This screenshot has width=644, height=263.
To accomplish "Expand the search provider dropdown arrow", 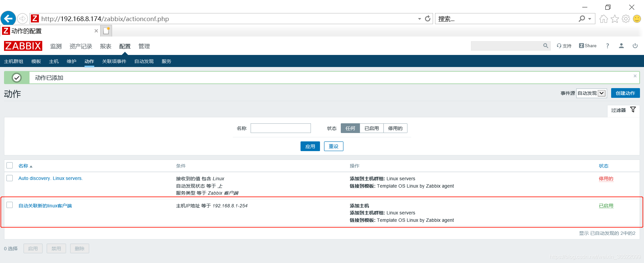I will [x=590, y=19].
